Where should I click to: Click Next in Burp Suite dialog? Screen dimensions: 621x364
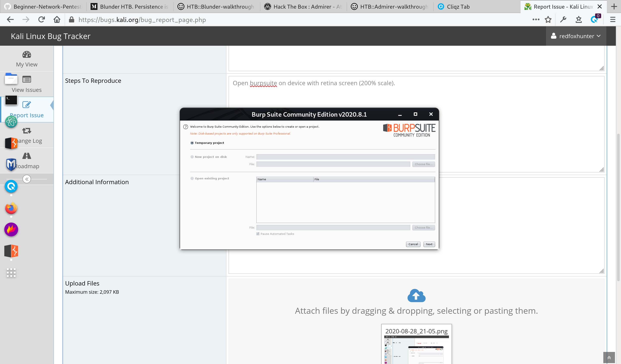[429, 244]
